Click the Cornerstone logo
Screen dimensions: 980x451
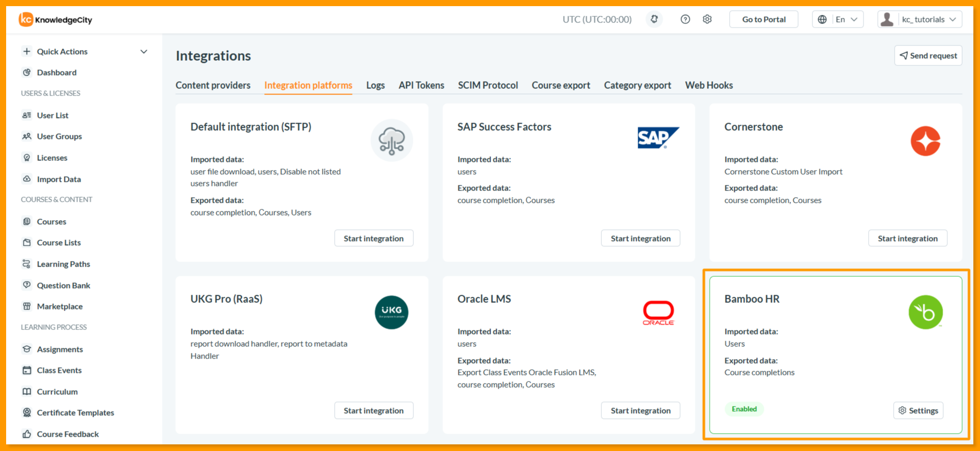[x=925, y=140]
